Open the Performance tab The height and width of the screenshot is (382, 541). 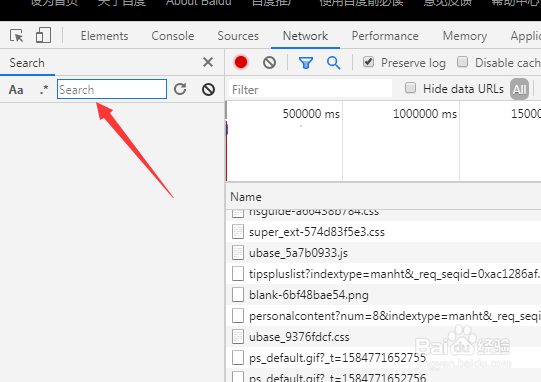[385, 36]
